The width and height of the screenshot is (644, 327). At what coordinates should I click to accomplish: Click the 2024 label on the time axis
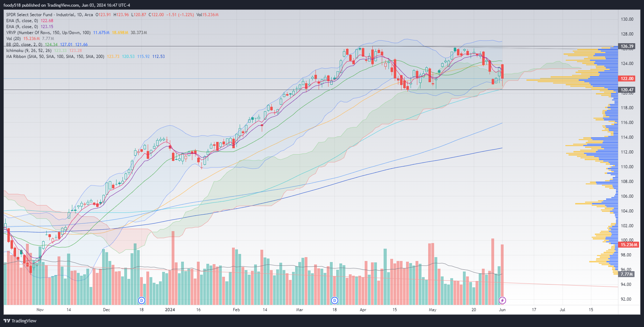pyautogui.click(x=170, y=310)
